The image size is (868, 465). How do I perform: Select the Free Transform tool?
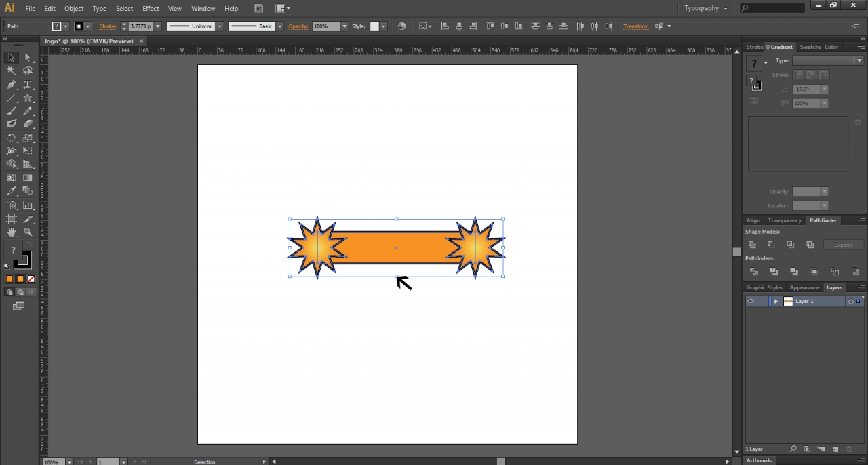[x=28, y=150]
